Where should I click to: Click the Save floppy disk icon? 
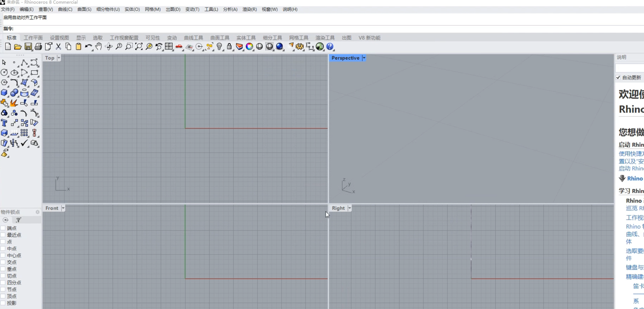pyautogui.click(x=28, y=47)
